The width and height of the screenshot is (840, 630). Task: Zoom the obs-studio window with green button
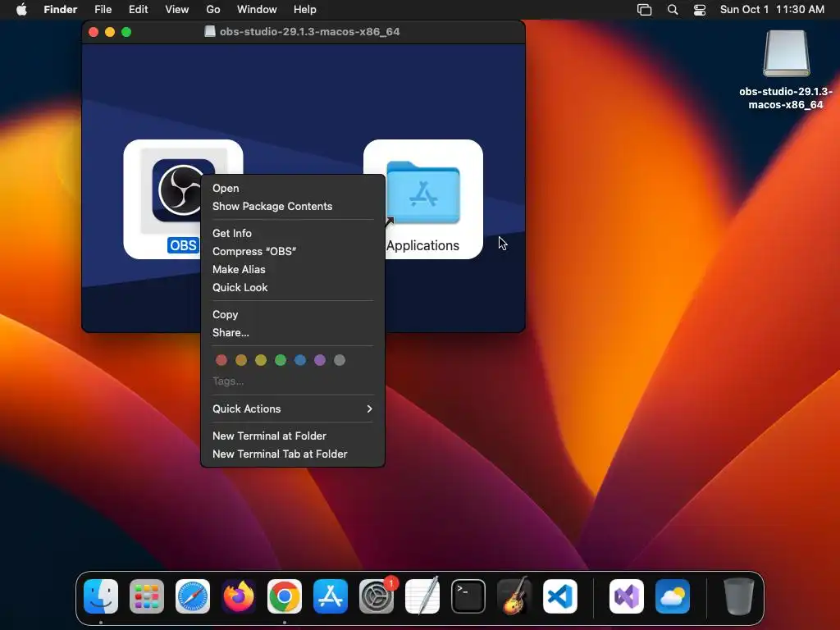coord(126,32)
